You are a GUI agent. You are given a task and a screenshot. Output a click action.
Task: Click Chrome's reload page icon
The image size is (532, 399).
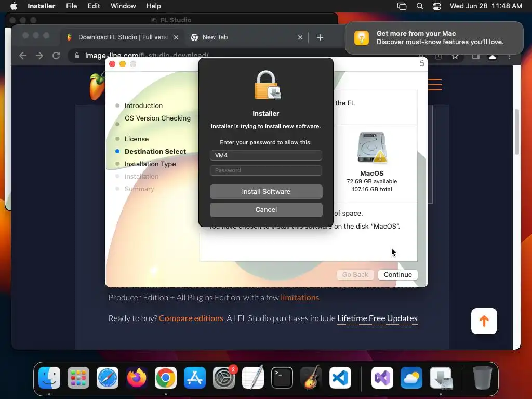click(56, 55)
